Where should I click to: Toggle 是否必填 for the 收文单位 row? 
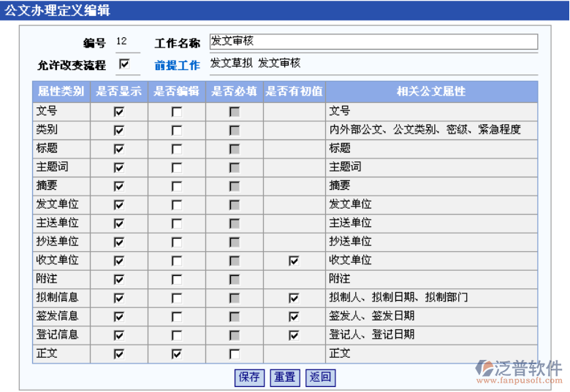[x=235, y=261]
